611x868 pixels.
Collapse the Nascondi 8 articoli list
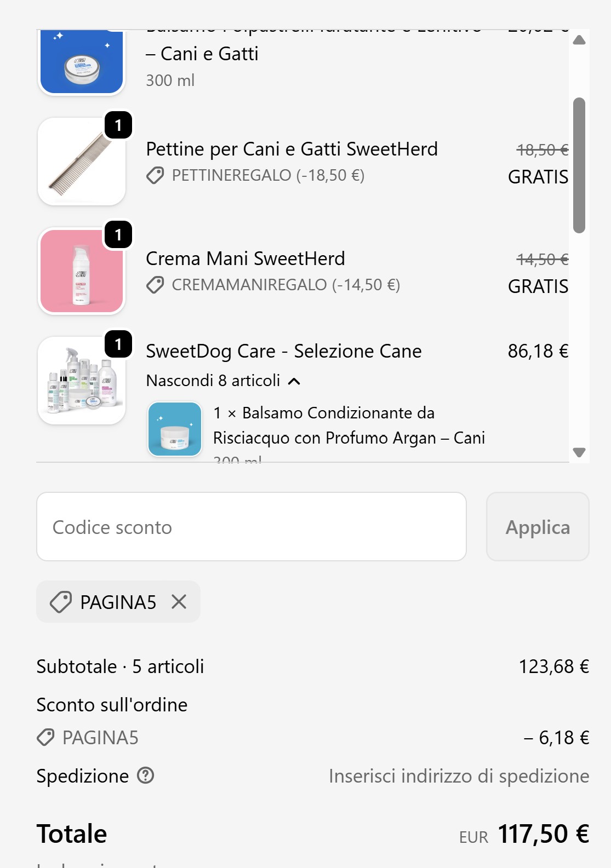213,381
